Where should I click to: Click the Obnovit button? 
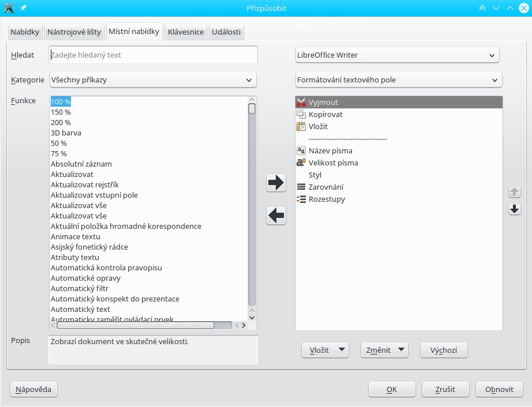[499, 389]
